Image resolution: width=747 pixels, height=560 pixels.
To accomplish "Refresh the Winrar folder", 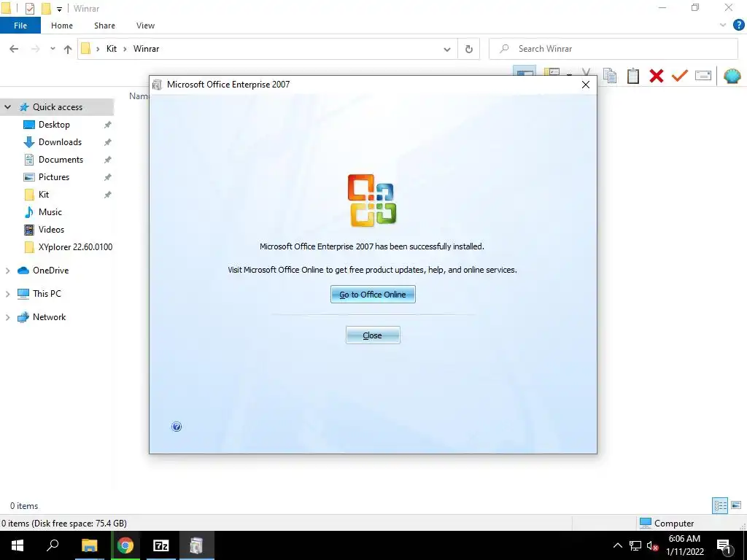I will pos(469,49).
